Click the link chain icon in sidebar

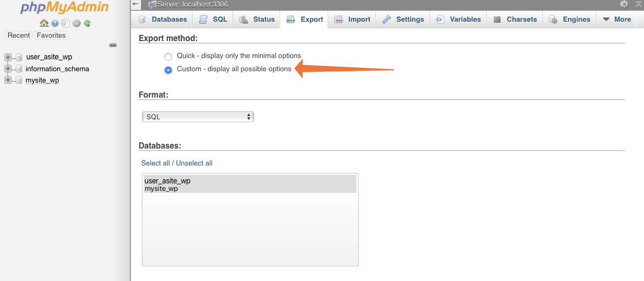113,45
